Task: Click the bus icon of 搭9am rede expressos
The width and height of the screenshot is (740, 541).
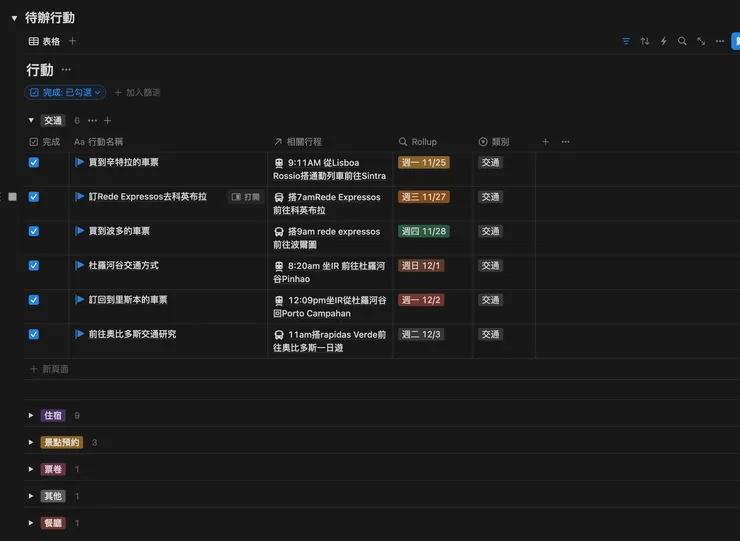Action: pyautogui.click(x=279, y=232)
